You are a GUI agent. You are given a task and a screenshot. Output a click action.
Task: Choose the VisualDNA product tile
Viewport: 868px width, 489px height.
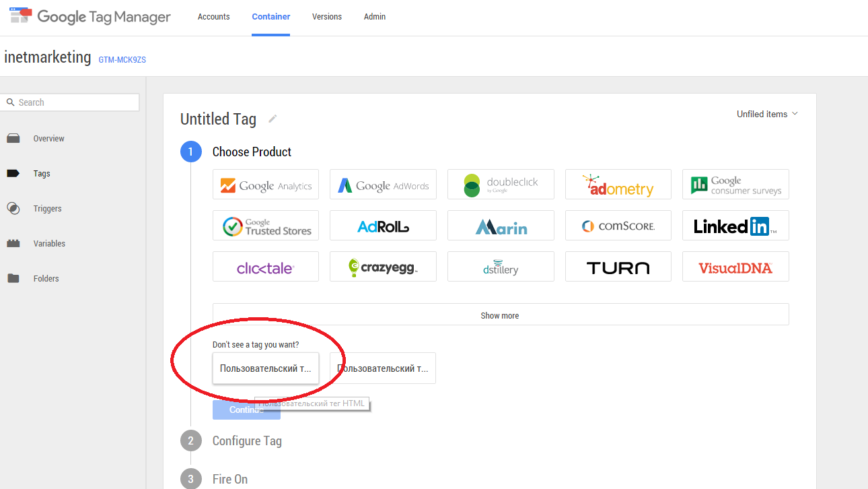tap(735, 267)
